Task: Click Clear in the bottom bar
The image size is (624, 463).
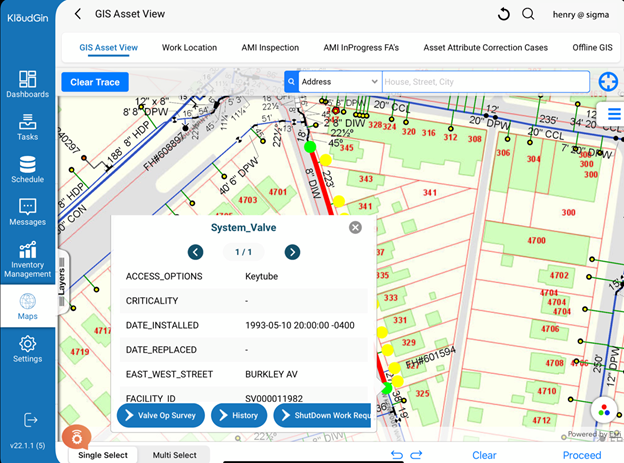Action: point(484,455)
